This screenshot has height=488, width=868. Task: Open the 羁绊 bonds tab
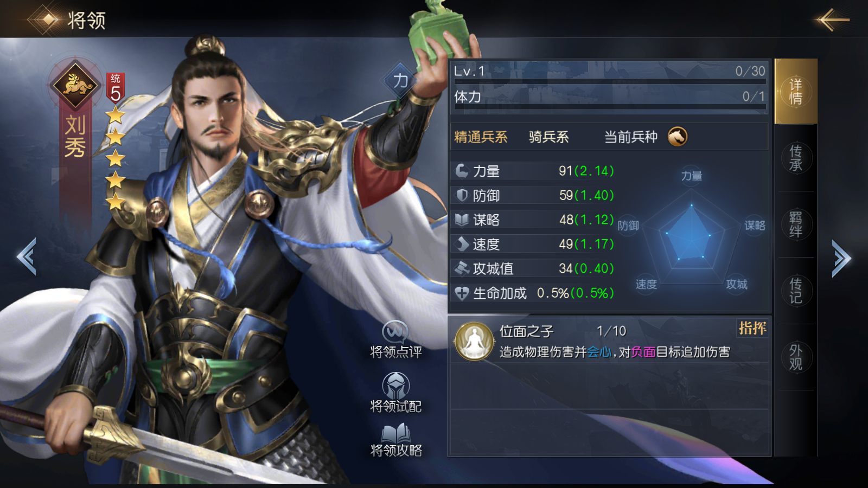pyautogui.click(x=795, y=224)
